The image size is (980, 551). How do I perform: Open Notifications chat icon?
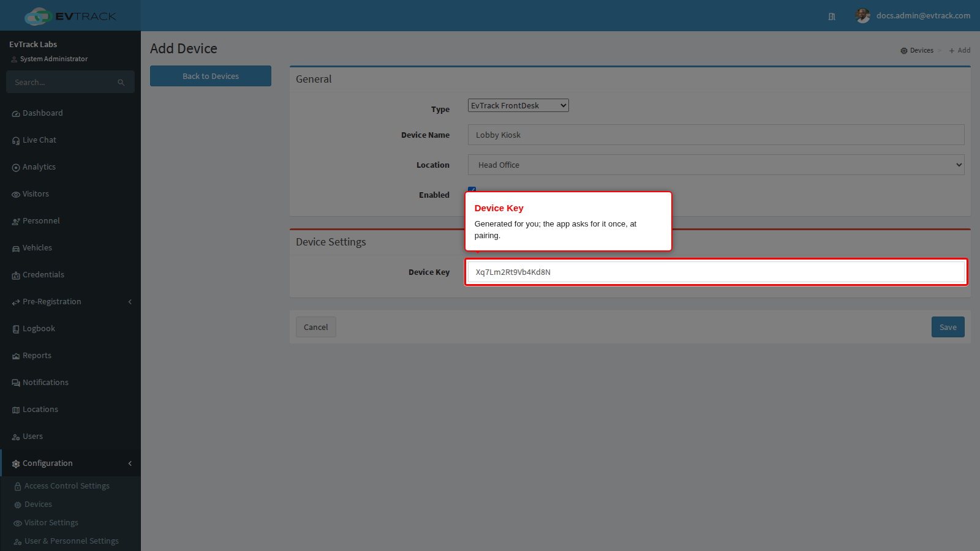[16, 383]
